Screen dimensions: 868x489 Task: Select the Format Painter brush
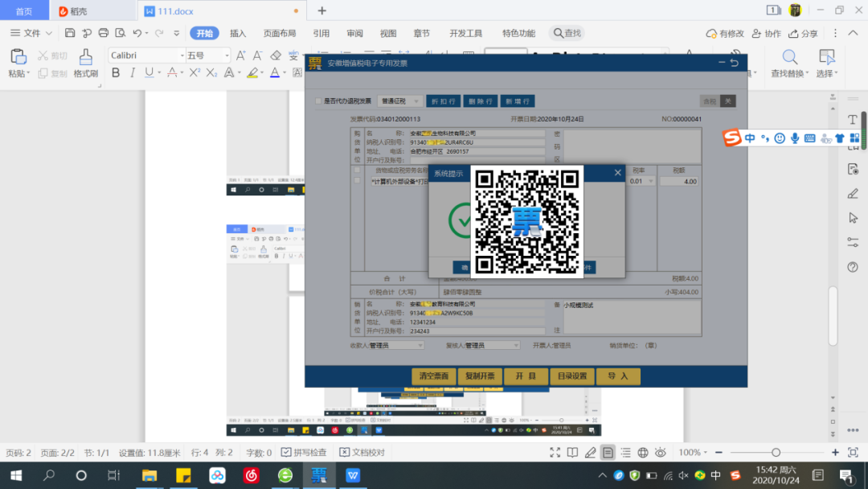click(x=85, y=56)
